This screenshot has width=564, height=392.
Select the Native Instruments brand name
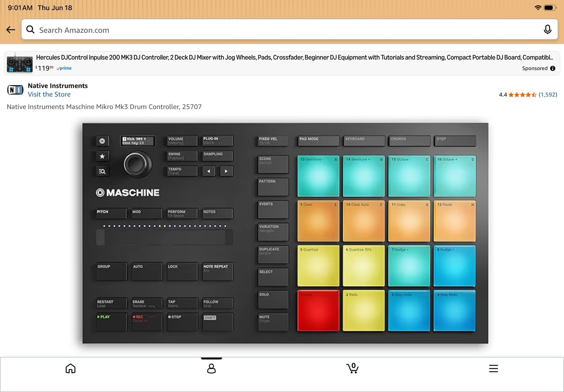[x=58, y=86]
